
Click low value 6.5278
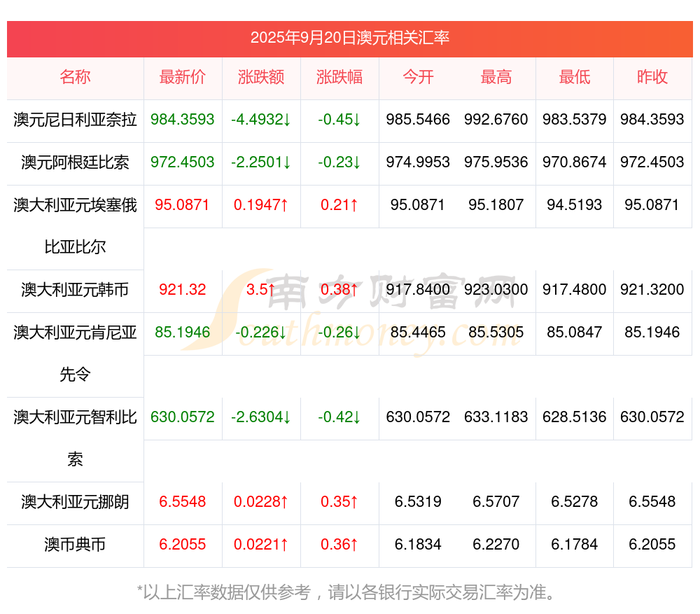(x=575, y=502)
